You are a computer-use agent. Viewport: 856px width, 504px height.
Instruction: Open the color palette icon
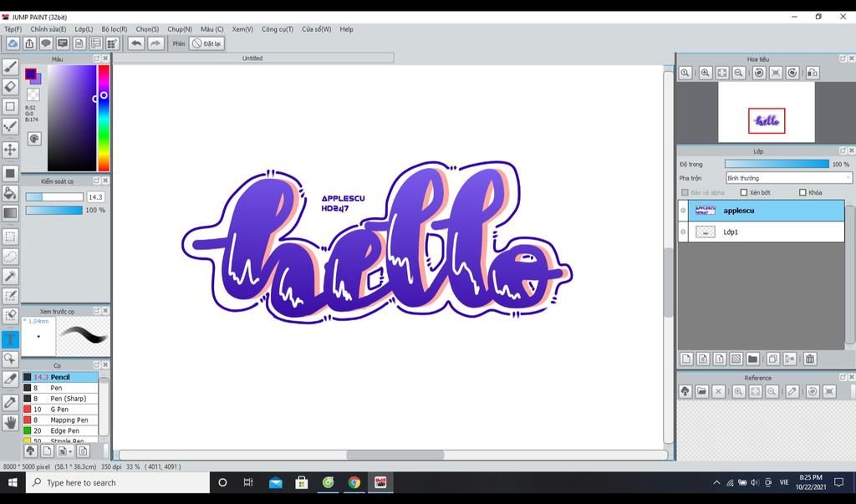(x=33, y=139)
